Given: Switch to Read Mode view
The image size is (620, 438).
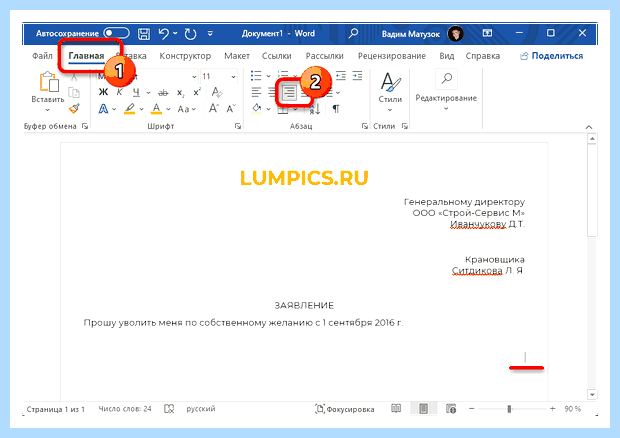Looking at the screenshot, I should click(x=396, y=408).
